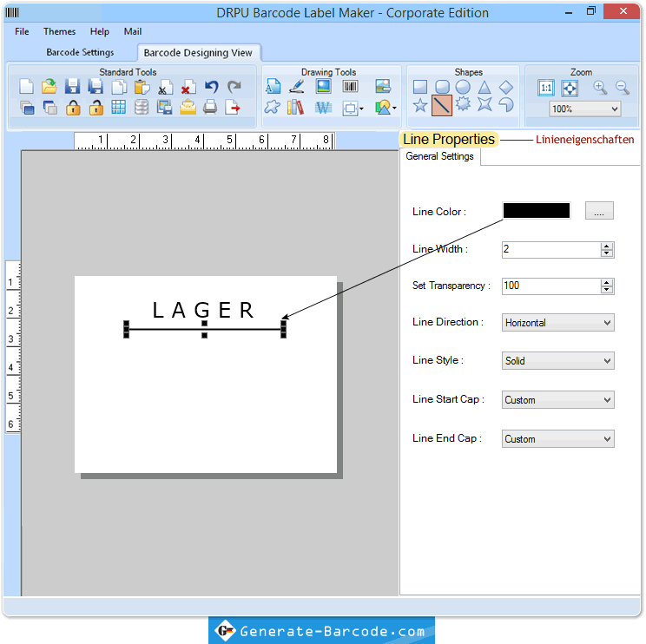646x644 pixels.
Task: Click the Set Transparency value field
Action: [x=551, y=286]
